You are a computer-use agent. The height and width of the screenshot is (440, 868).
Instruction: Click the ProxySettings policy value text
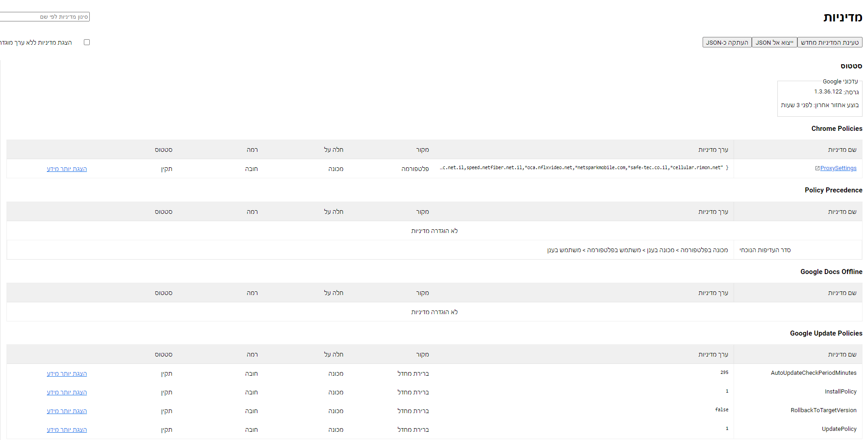click(x=583, y=168)
